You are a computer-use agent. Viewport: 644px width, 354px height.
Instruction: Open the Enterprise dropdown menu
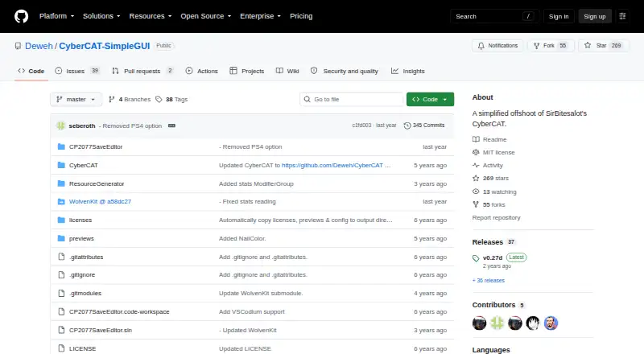click(x=260, y=16)
